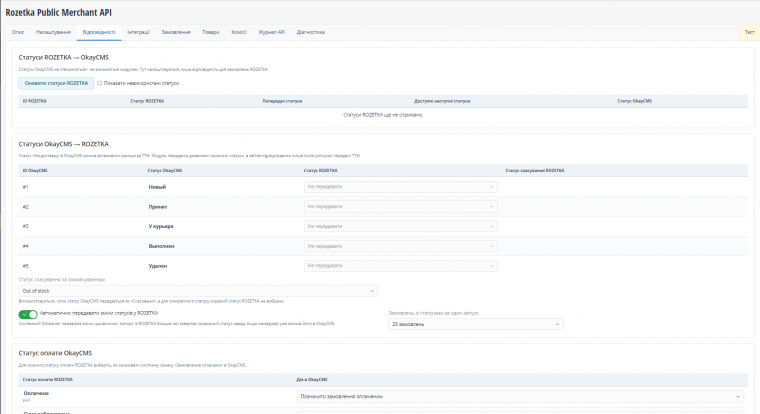Click the Выполнен status name
The height and width of the screenshot is (414, 760).
(x=161, y=246)
